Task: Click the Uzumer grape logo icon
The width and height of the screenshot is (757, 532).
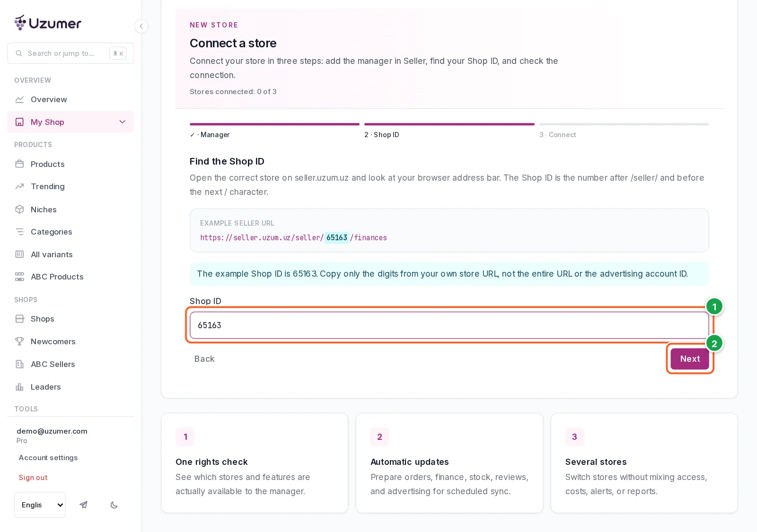Action: point(20,23)
